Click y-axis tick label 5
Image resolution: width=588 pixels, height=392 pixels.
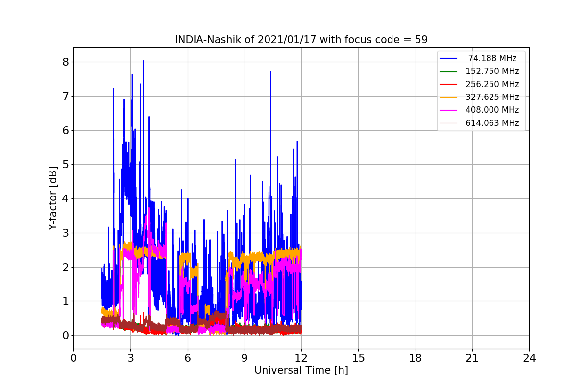click(65, 165)
